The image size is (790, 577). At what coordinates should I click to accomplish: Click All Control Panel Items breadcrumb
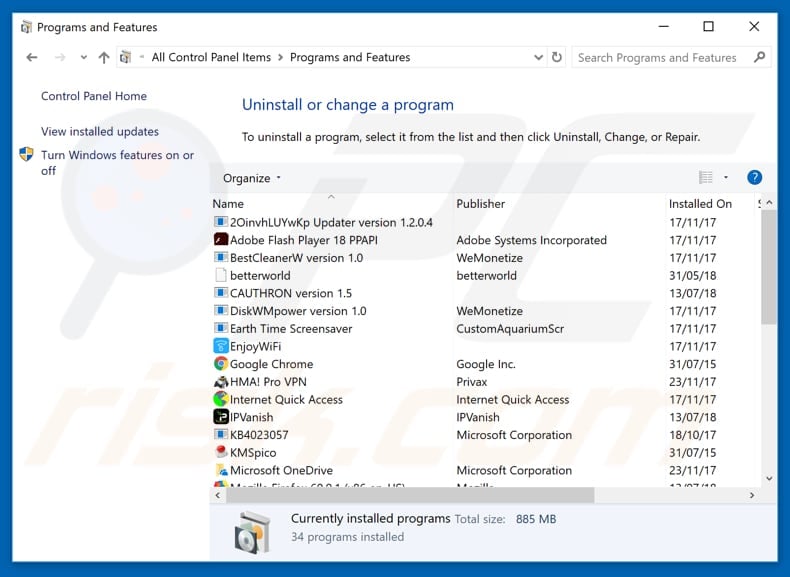point(211,57)
